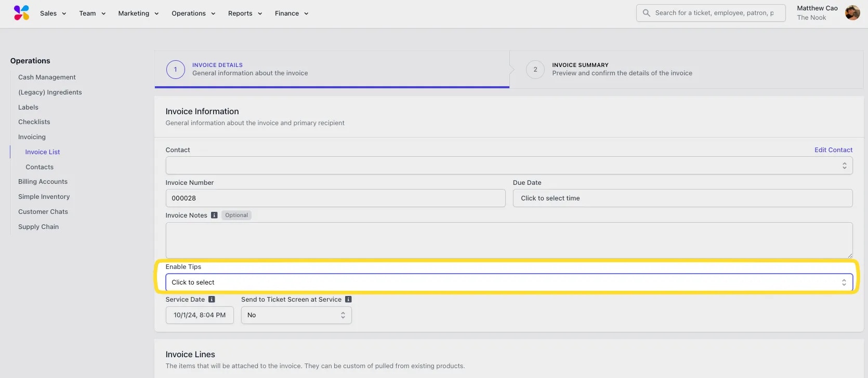
Task: Open the Reports menu
Action: tap(245, 14)
